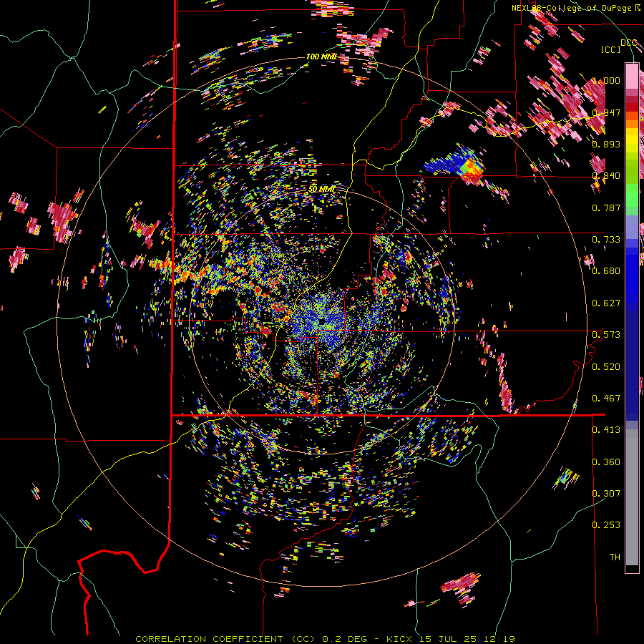
Task: Click the NEXLAB-College of DuPage credit text
Action: coord(576,8)
